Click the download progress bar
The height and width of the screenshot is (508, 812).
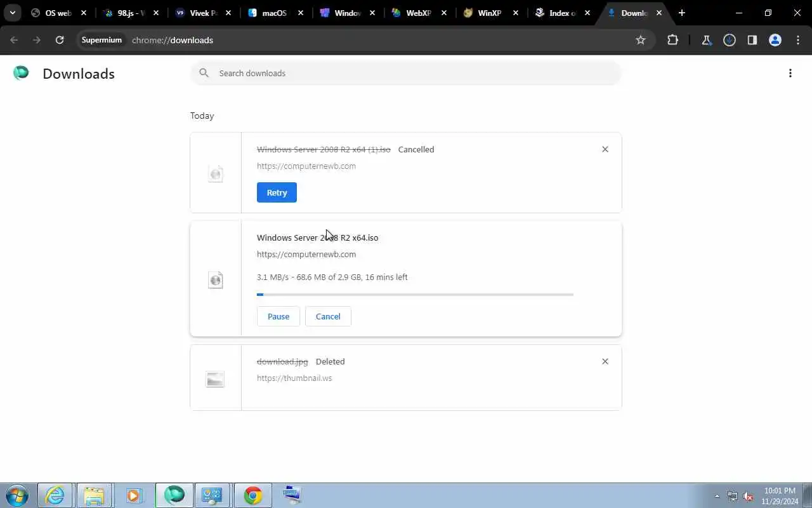(415, 295)
